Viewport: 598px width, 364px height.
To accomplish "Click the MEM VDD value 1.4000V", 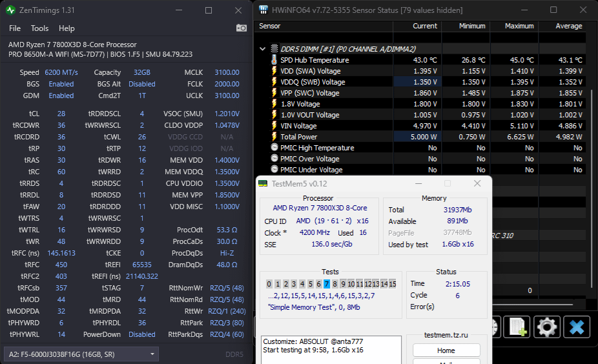I will 227,160.
